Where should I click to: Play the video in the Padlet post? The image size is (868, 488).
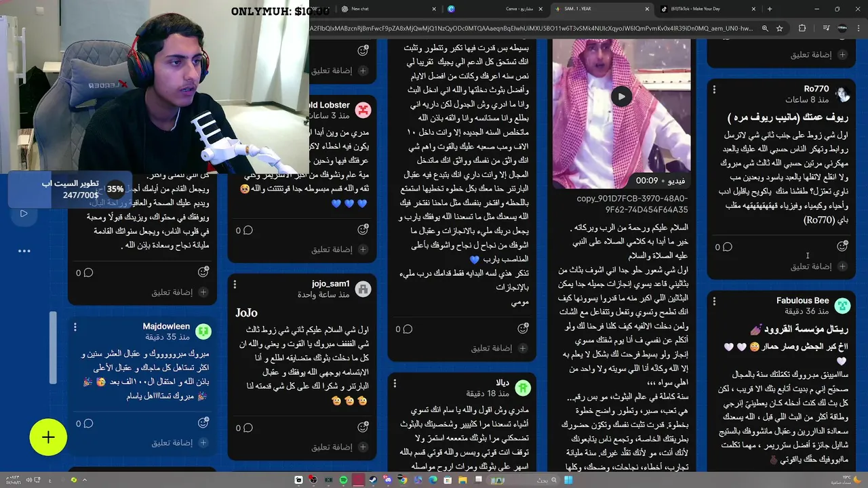click(x=621, y=96)
